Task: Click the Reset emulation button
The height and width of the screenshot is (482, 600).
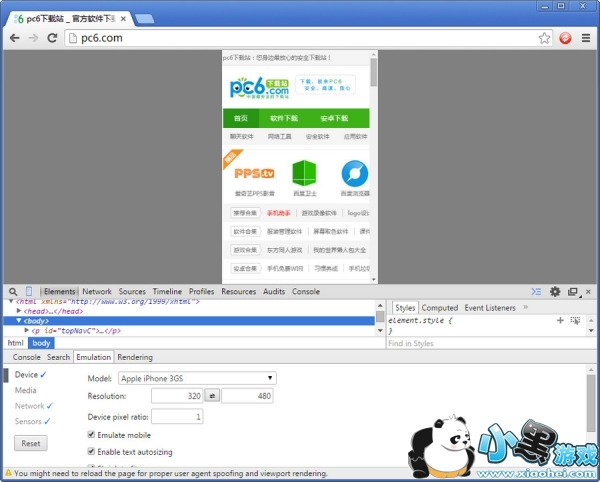Action: tap(31, 443)
